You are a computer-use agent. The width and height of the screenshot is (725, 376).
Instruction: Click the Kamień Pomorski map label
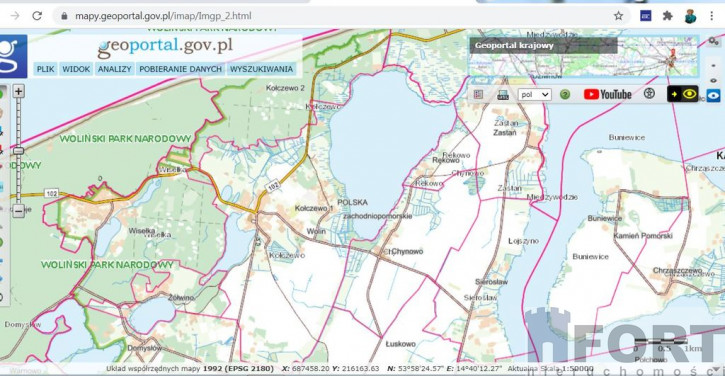tap(643, 236)
